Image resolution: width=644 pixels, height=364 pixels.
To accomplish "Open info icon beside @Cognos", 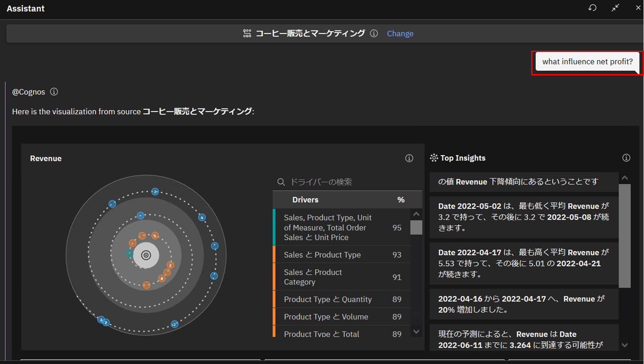I will pos(54,92).
